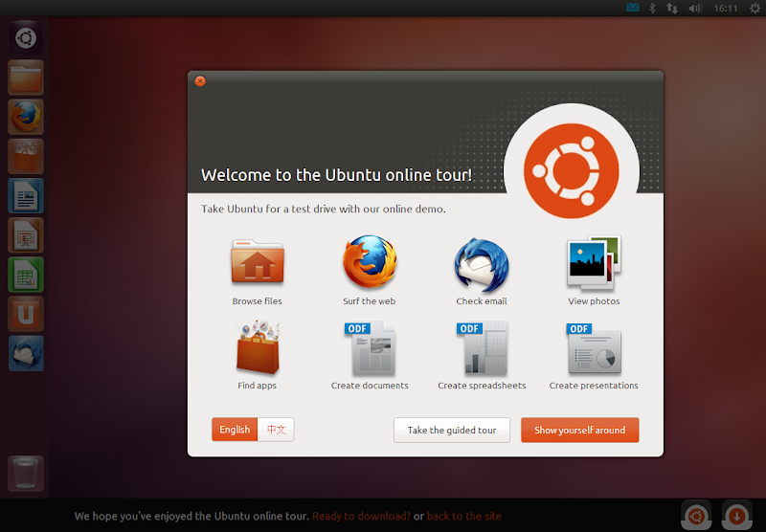Click the Check email label
The height and width of the screenshot is (532, 766).
482,301
